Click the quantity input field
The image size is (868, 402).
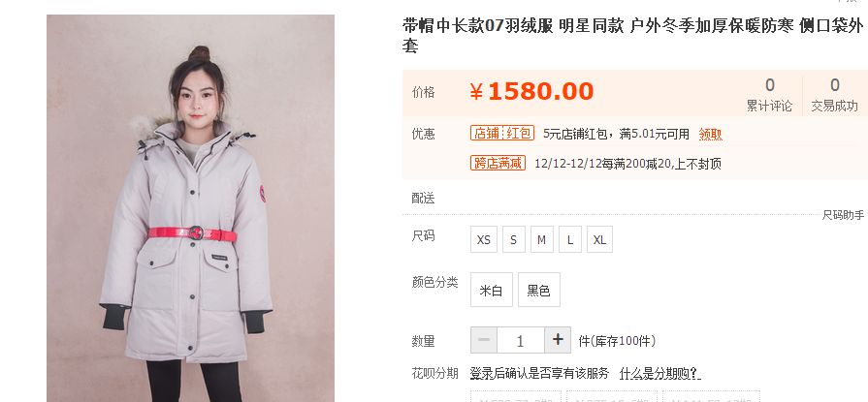point(521,340)
